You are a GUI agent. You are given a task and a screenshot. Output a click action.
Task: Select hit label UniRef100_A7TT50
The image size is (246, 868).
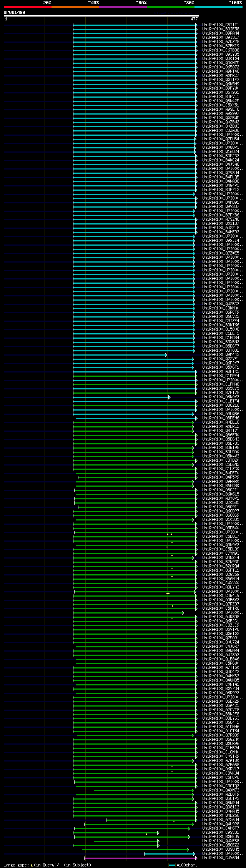(x=221, y=667)
